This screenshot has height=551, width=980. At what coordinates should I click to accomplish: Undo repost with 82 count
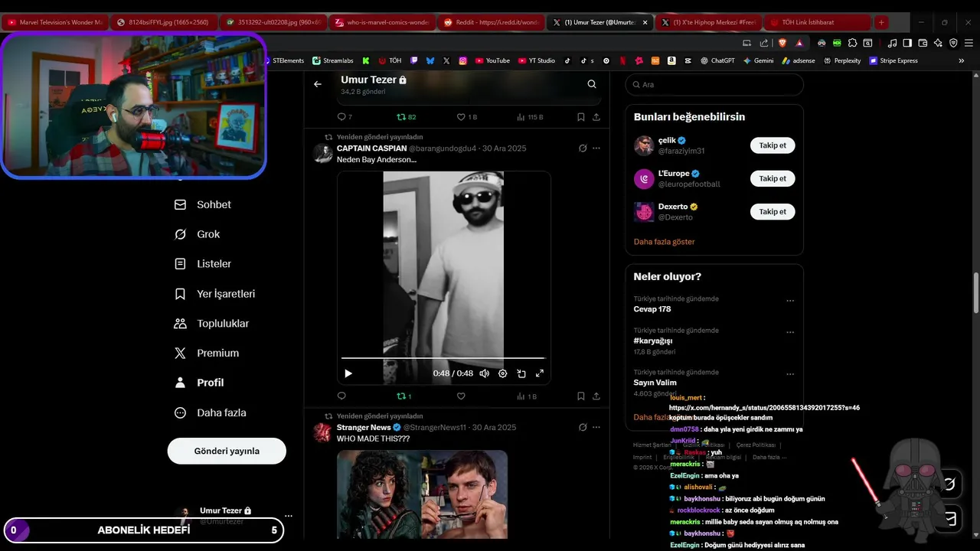point(406,117)
